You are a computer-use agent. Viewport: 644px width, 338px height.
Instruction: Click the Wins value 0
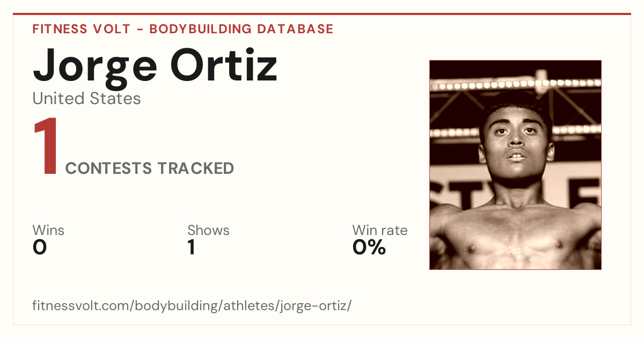point(40,247)
